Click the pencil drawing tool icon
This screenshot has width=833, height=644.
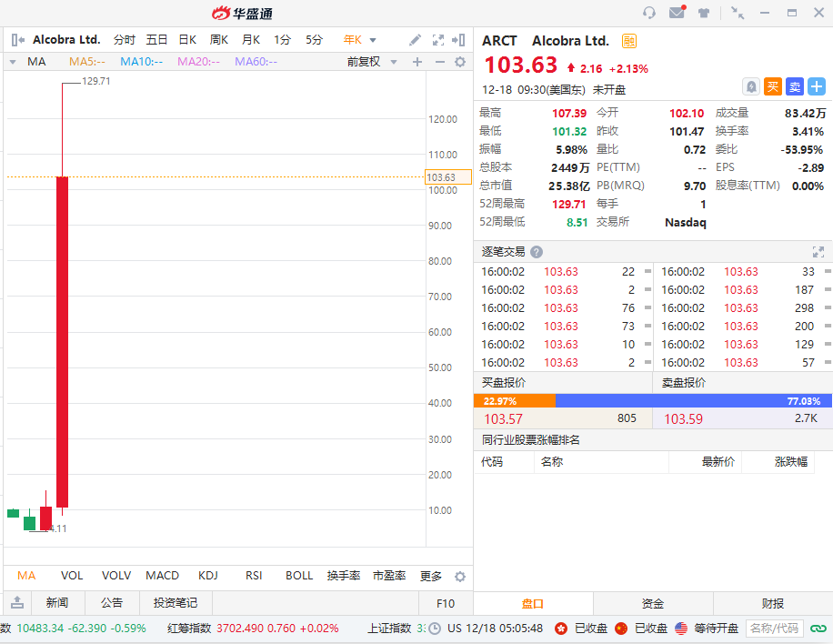pos(416,40)
